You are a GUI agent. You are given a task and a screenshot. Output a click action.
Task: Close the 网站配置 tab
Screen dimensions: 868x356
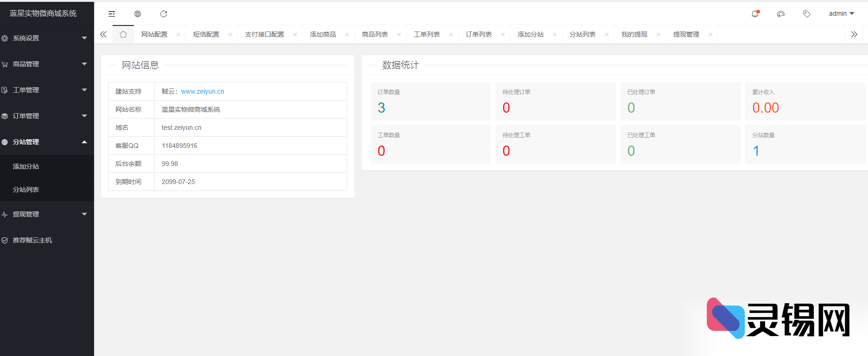tap(178, 35)
